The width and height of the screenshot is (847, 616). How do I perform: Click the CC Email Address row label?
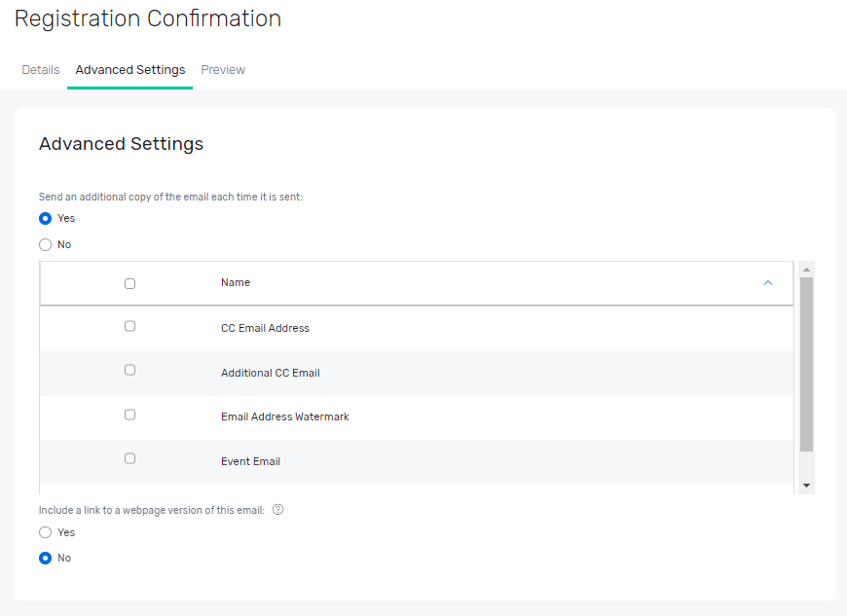coord(265,328)
